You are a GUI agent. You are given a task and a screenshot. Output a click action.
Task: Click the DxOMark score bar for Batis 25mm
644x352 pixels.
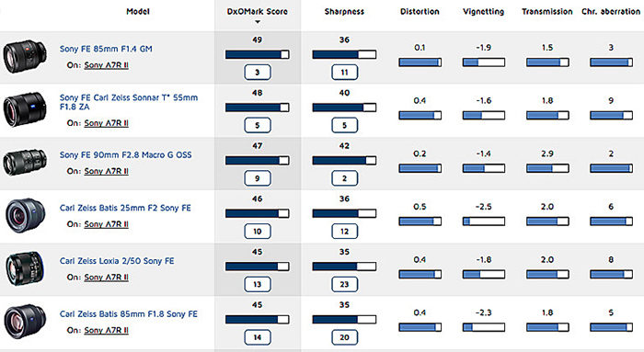coord(257,213)
